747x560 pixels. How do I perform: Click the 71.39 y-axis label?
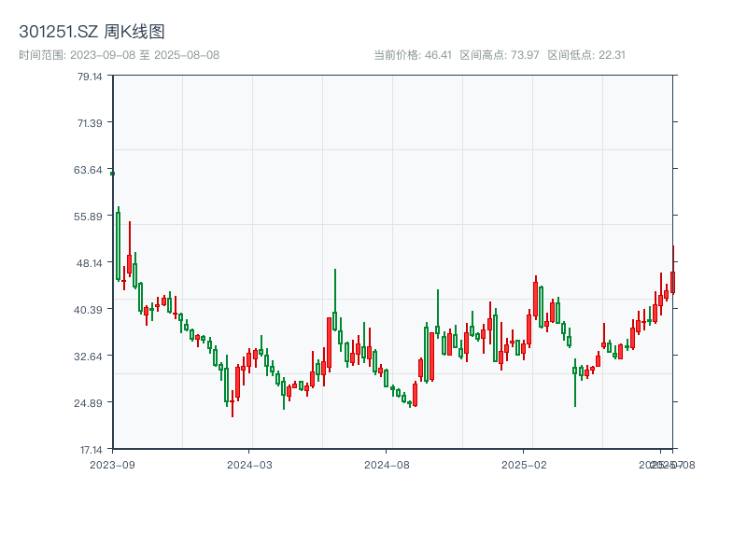point(90,123)
